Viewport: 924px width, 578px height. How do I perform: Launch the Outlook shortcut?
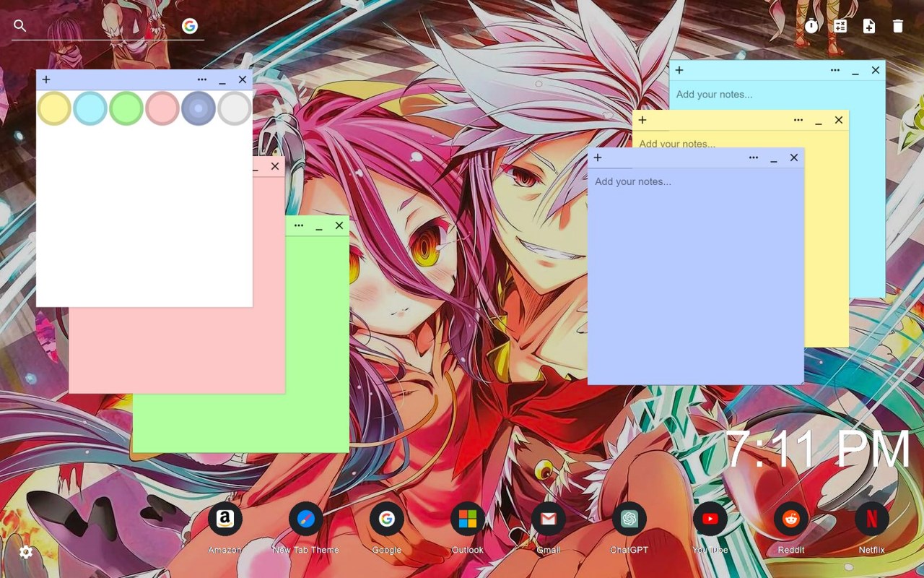468,519
